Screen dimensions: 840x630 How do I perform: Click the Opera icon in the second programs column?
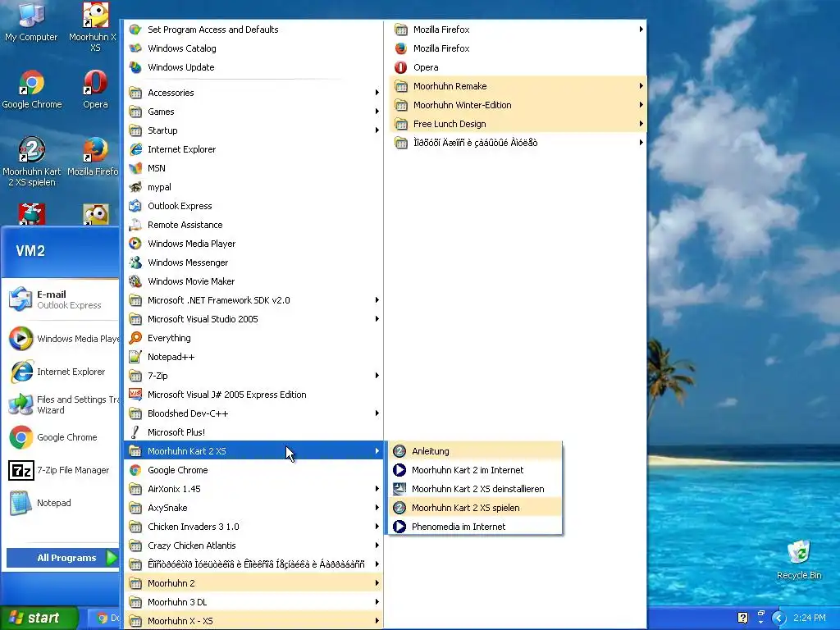(x=400, y=67)
